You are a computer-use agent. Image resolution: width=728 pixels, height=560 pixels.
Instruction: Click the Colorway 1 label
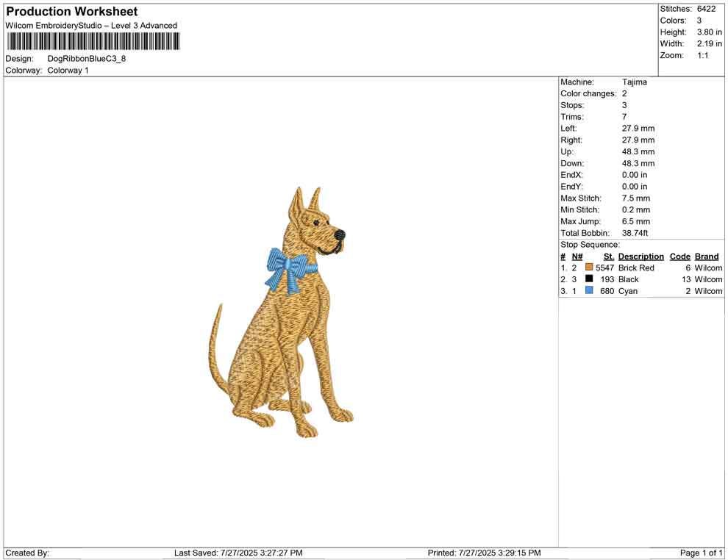[68, 70]
